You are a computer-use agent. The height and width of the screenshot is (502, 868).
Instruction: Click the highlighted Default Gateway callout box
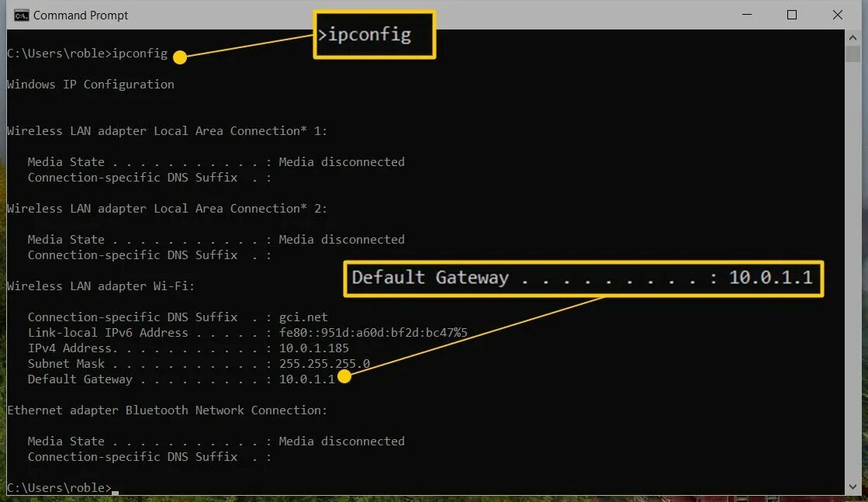pyautogui.click(x=583, y=279)
